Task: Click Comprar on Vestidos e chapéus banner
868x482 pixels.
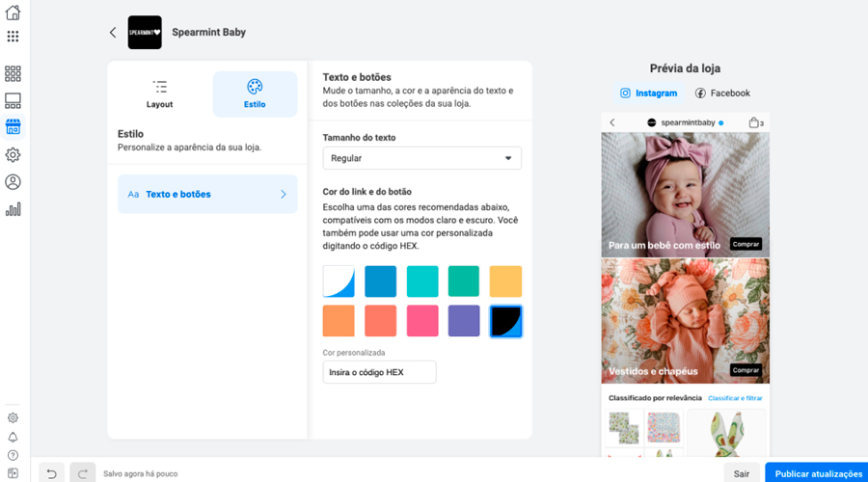Action: [746, 370]
